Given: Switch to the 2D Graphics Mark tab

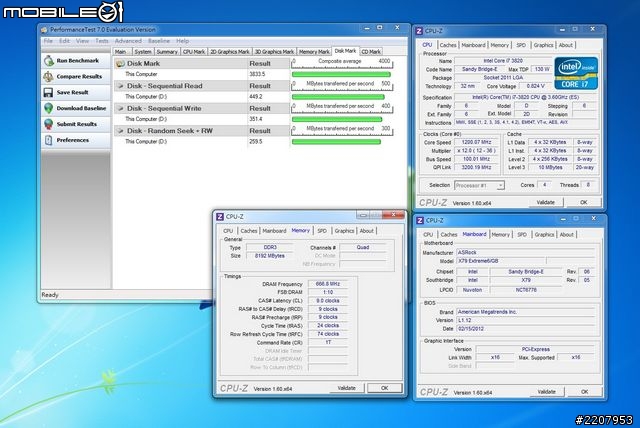Looking at the screenshot, I should point(229,52).
